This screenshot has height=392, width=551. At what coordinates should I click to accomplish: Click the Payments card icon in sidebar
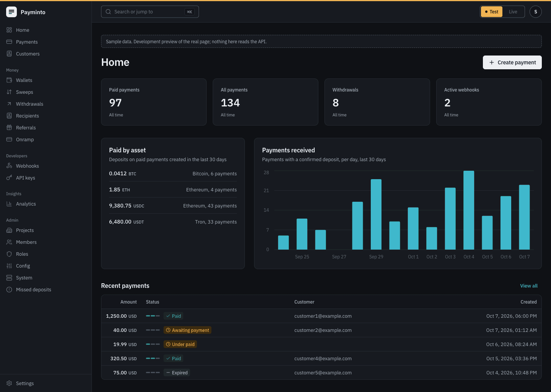(9, 42)
